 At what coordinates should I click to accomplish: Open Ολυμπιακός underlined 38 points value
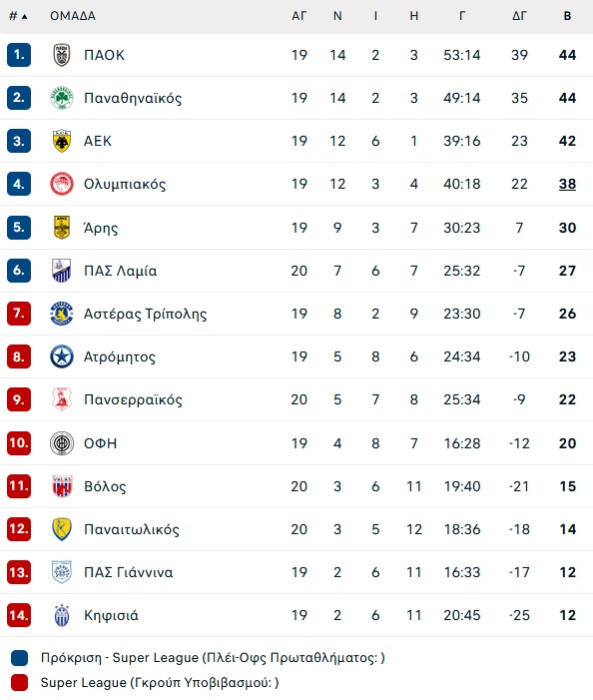point(567,184)
